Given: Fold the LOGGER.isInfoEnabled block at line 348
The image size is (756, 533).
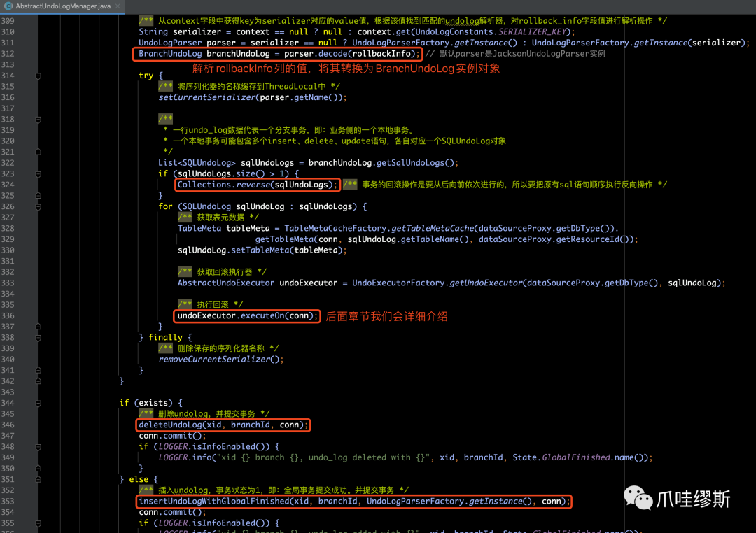Looking at the screenshot, I should tap(38, 447).
